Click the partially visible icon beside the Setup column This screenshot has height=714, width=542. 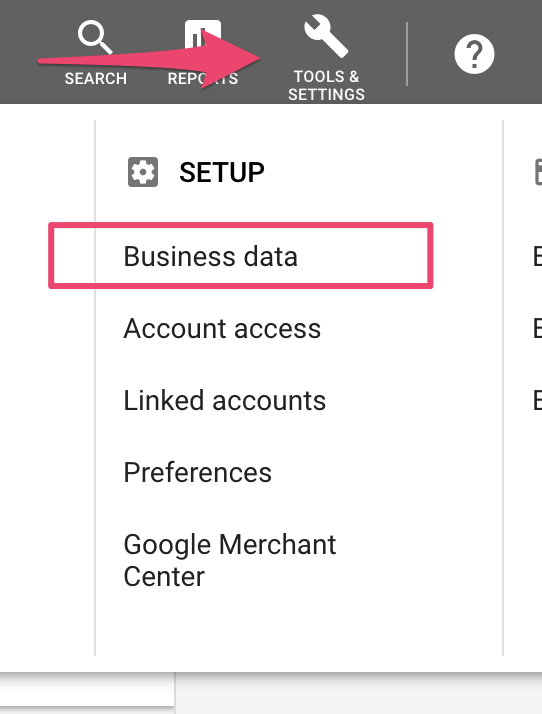coord(538,172)
